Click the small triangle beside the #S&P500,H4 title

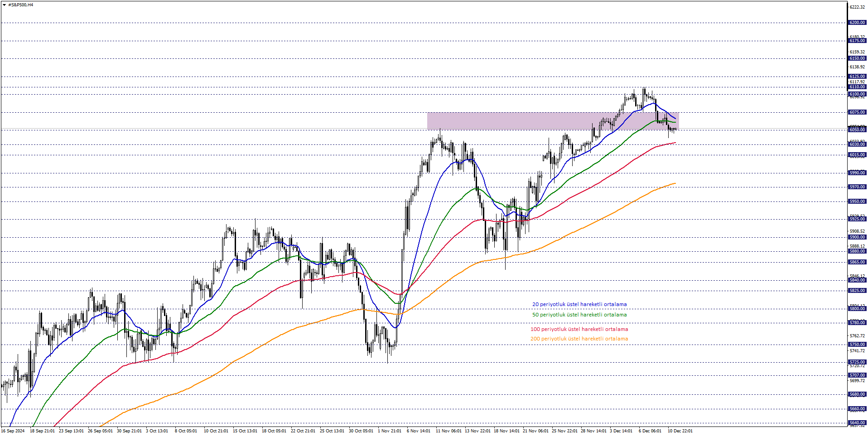click(4, 5)
